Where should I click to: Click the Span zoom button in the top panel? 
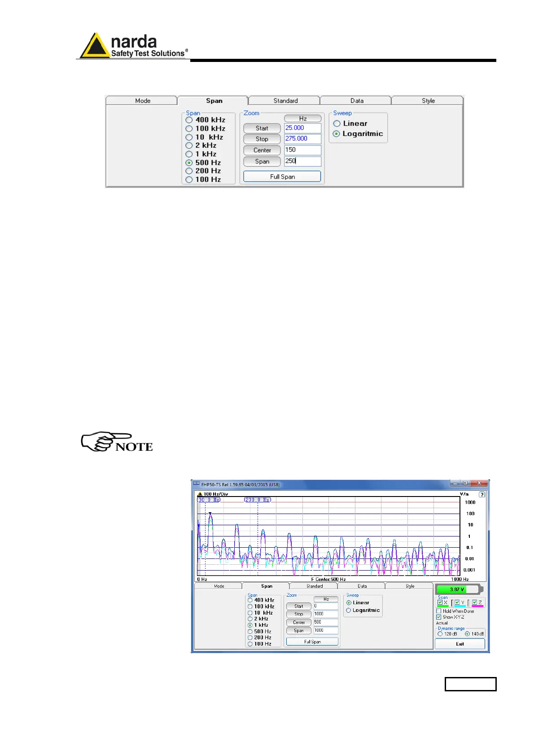[262, 162]
